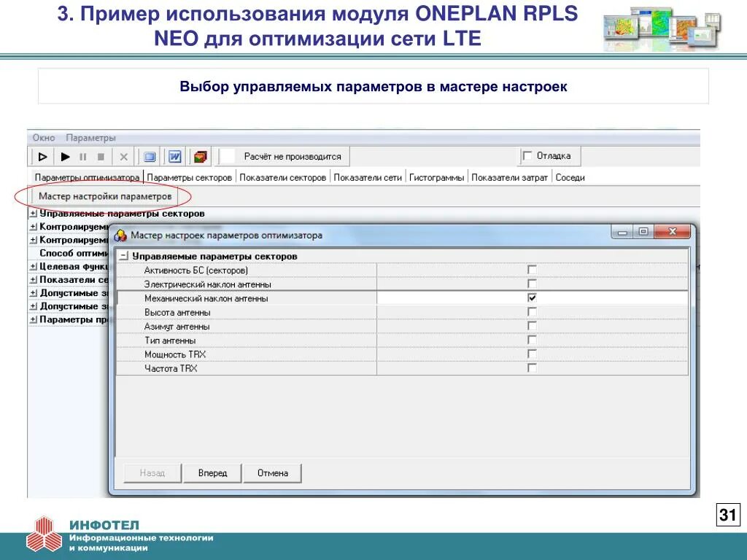Check Частота TRX checkbox
Viewport: 747px width, 560px height.
coord(532,368)
